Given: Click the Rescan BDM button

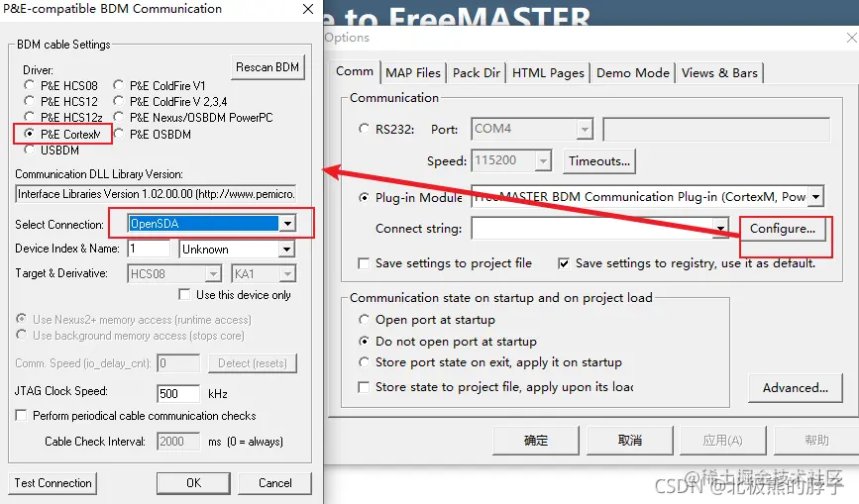Looking at the screenshot, I should [x=268, y=67].
